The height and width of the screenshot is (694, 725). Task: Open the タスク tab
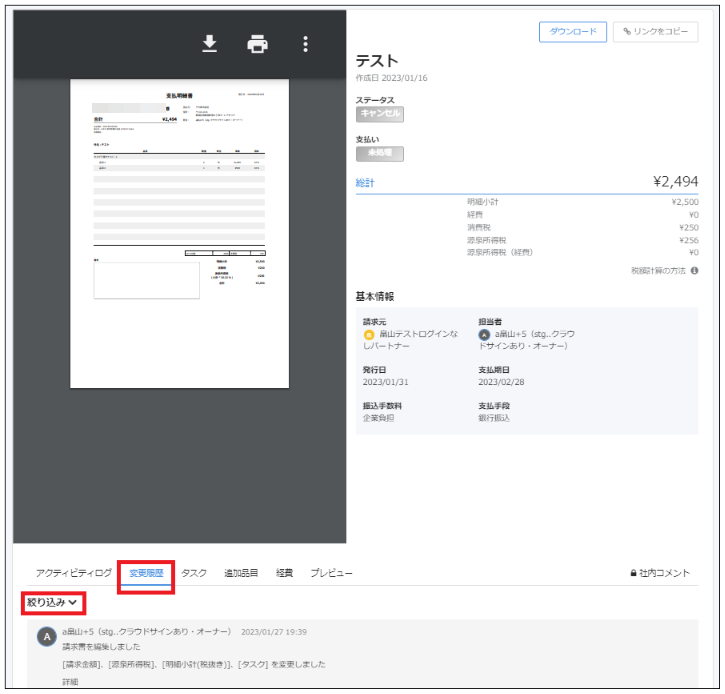pos(194,573)
